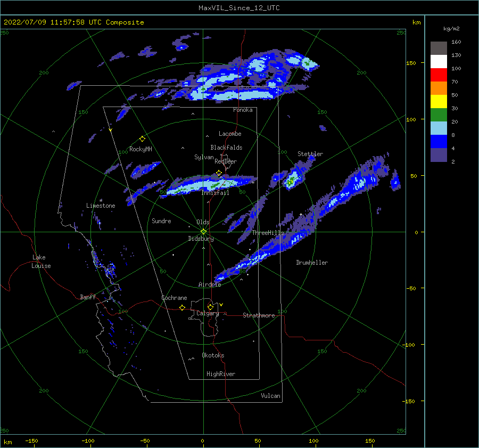Pick the purple 2-4 legend color
Screen dimensions: 479x448
tap(439, 154)
